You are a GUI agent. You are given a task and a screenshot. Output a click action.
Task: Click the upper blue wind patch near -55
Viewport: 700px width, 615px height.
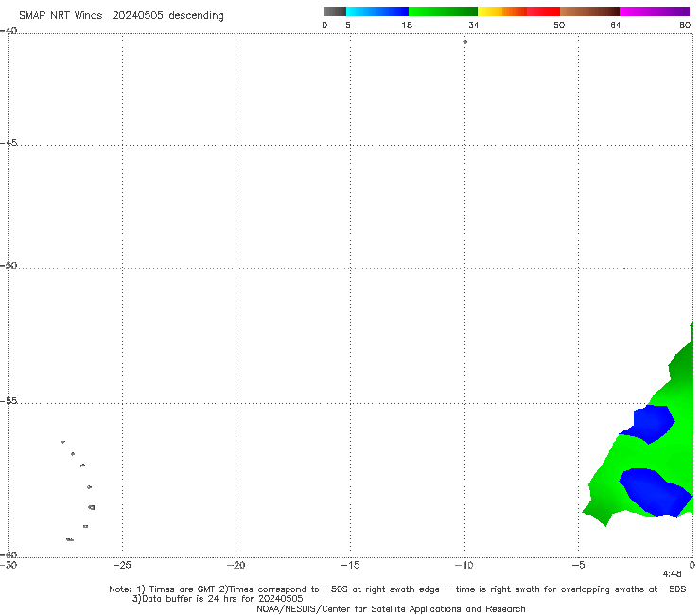coord(651,423)
